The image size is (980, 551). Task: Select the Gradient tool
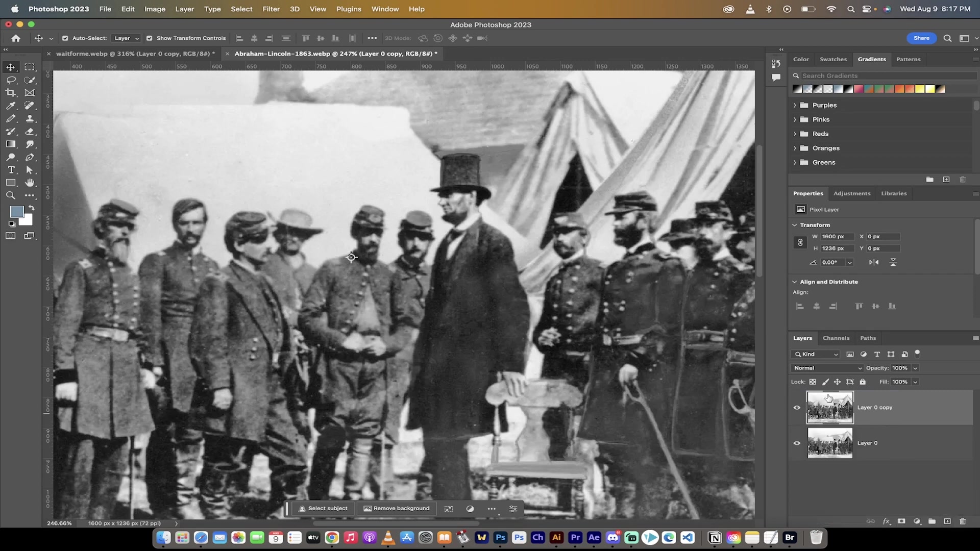tap(10, 144)
